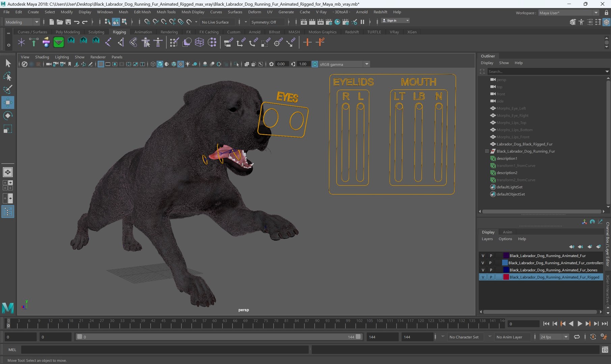
Task: Toggle visibility V of Fur_bones layer
Action: [x=483, y=270]
